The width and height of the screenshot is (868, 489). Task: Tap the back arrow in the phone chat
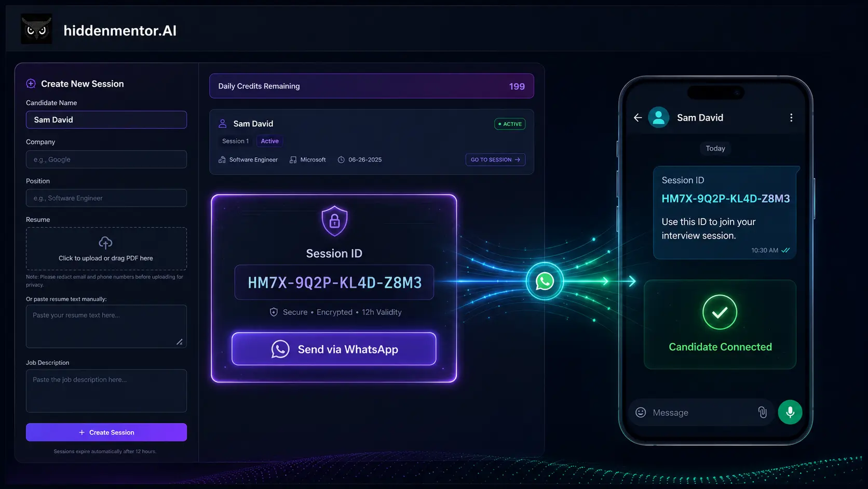coord(638,117)
